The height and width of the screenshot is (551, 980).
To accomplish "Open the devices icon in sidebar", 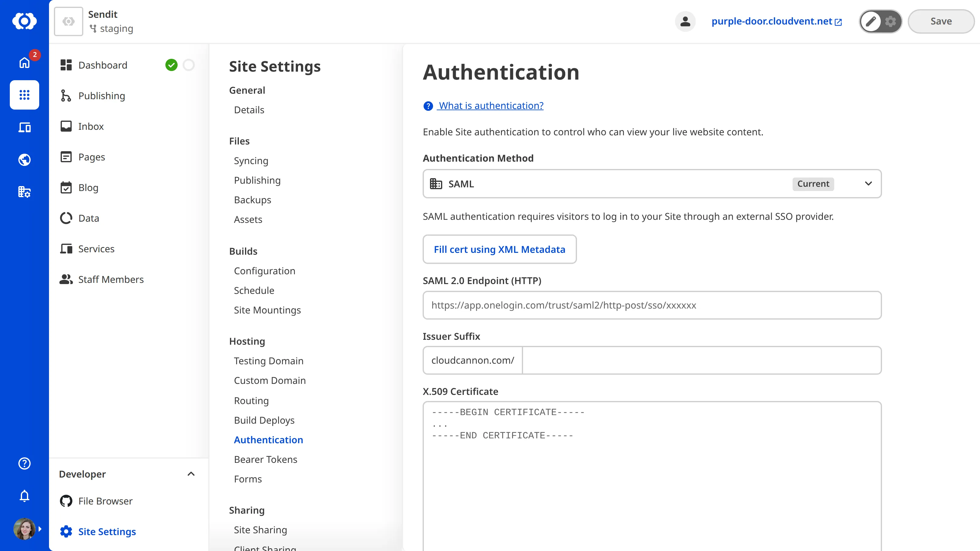I will click(24, 127).
